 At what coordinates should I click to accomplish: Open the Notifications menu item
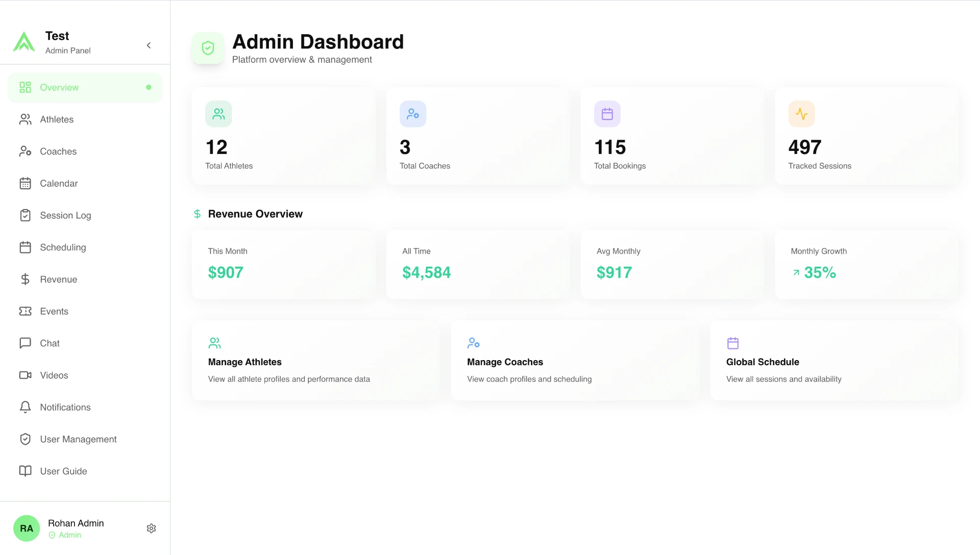coord(85,408)
